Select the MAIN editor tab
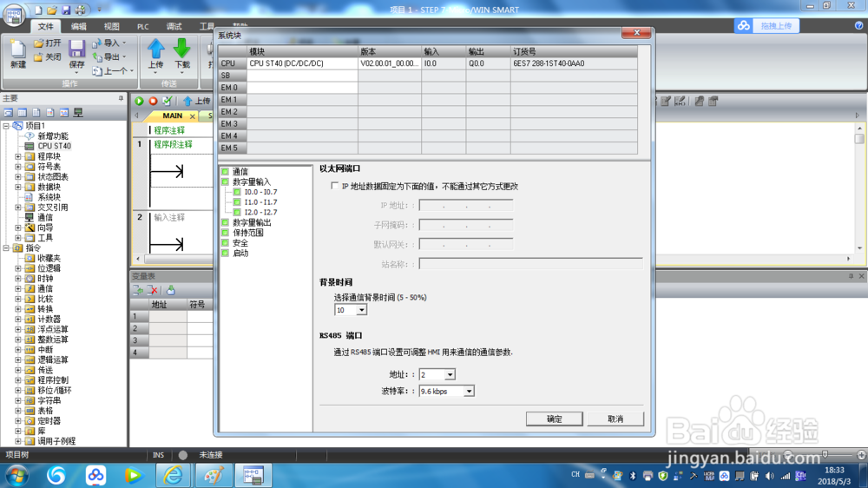Image resolution: width=868 pixels, height=488 pixels. pyautogui.click(x=172, y=115)
